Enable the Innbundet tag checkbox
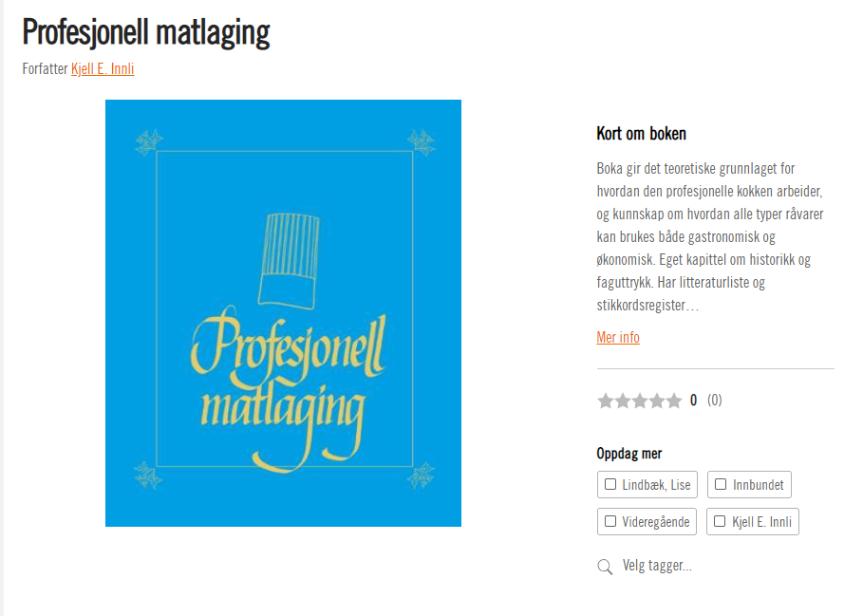 (x=721, y=485)
